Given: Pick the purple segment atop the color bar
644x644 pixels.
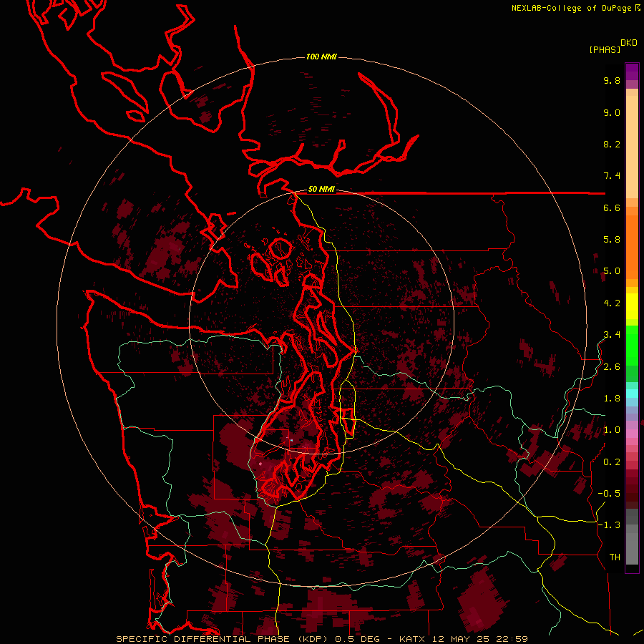Looking at the screenshot, I should (x=632, y=72).
